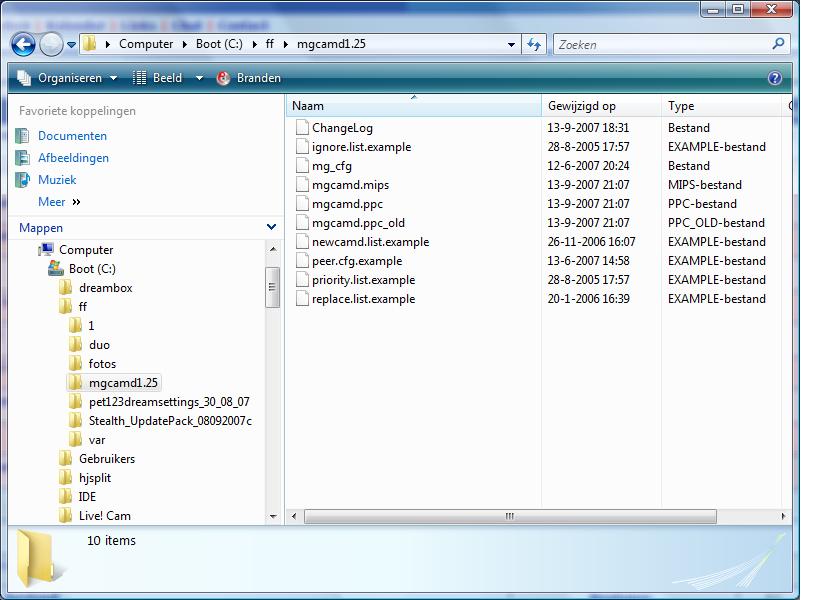The height and width of the screenshot is (600, 840).
Task: Select the newcamd.list.example file icon
Action: (303, 242)
